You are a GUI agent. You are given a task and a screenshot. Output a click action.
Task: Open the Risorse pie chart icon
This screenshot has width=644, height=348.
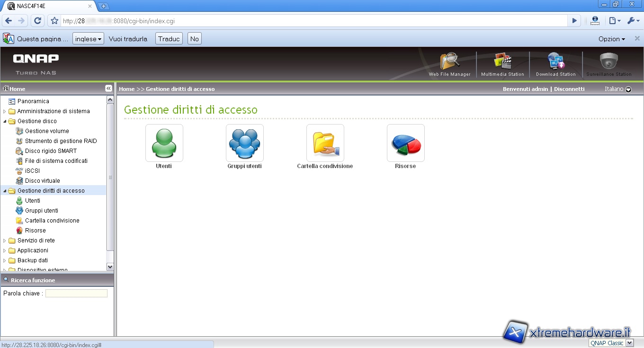click(x=405, y=143)
